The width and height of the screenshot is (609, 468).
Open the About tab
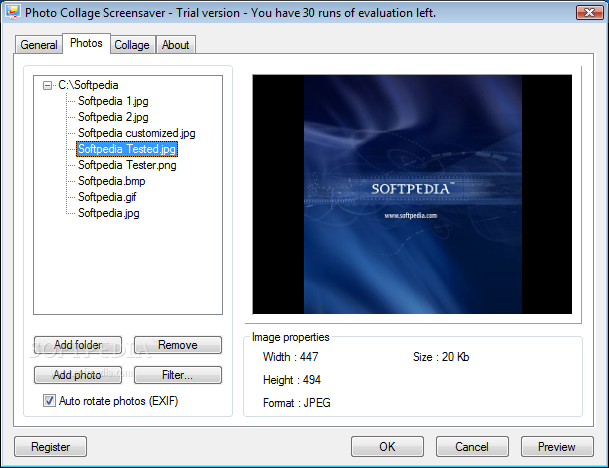click(176, 45)
